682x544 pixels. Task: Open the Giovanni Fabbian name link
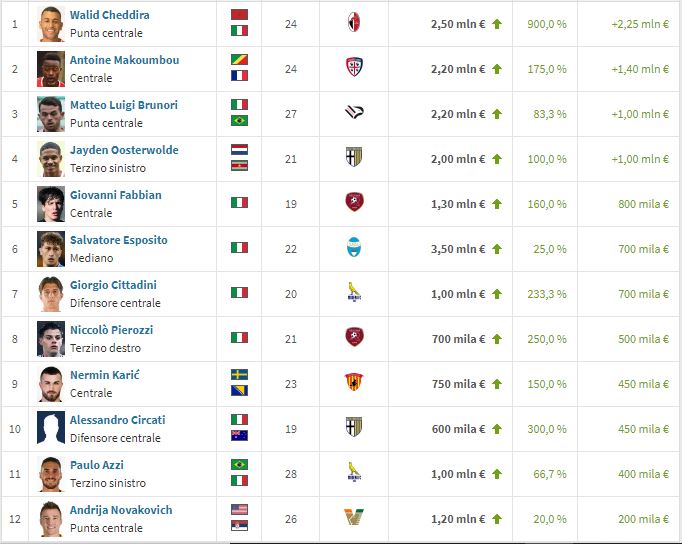(x=115, y=196)
